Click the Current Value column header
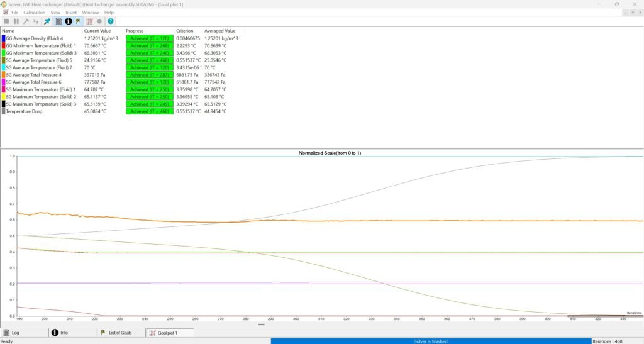The width and height of the screenshot is (644, 344). coord(97,30)
